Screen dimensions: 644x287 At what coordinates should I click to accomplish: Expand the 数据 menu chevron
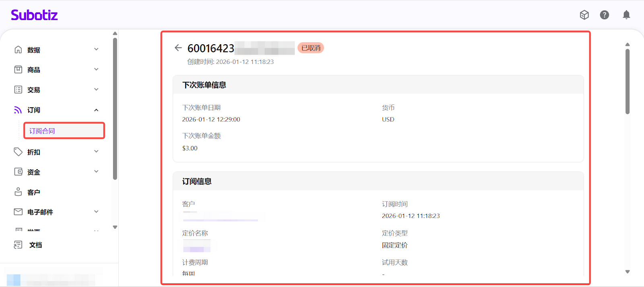[x=96, y=49]
